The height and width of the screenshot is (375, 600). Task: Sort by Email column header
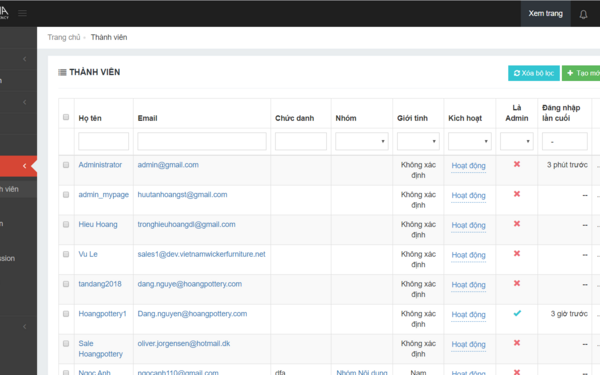(147, 118)
